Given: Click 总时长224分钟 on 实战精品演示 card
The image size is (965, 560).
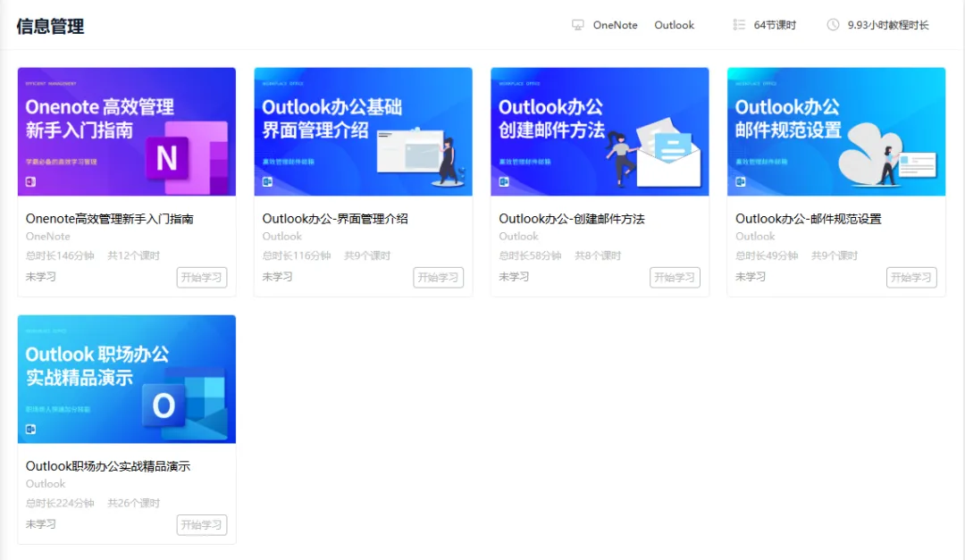Looking at the screenshot, I should pos(60,503).
